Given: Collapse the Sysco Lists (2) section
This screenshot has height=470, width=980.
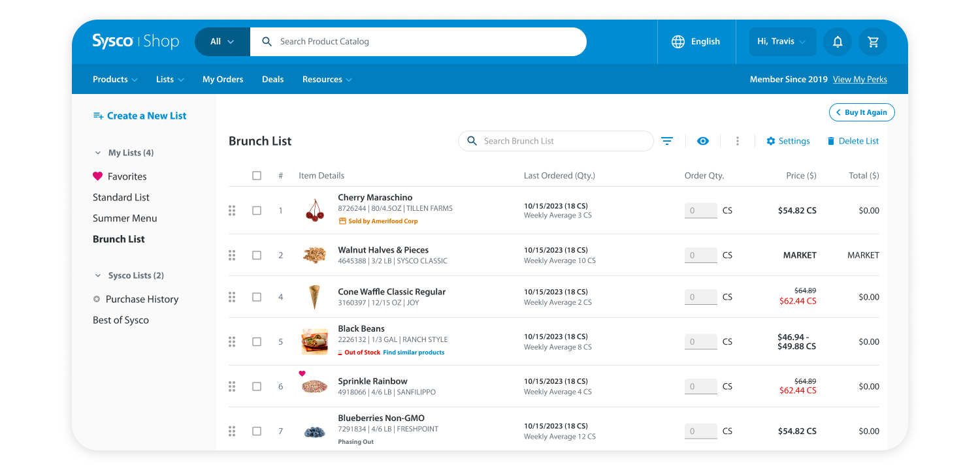Looking at the screenshot, I should 129,275.
